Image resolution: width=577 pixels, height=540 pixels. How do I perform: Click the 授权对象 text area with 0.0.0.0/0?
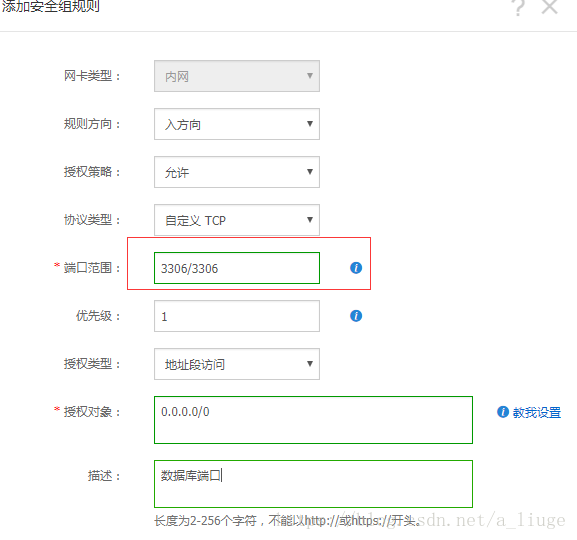click(x=313, y=420)
